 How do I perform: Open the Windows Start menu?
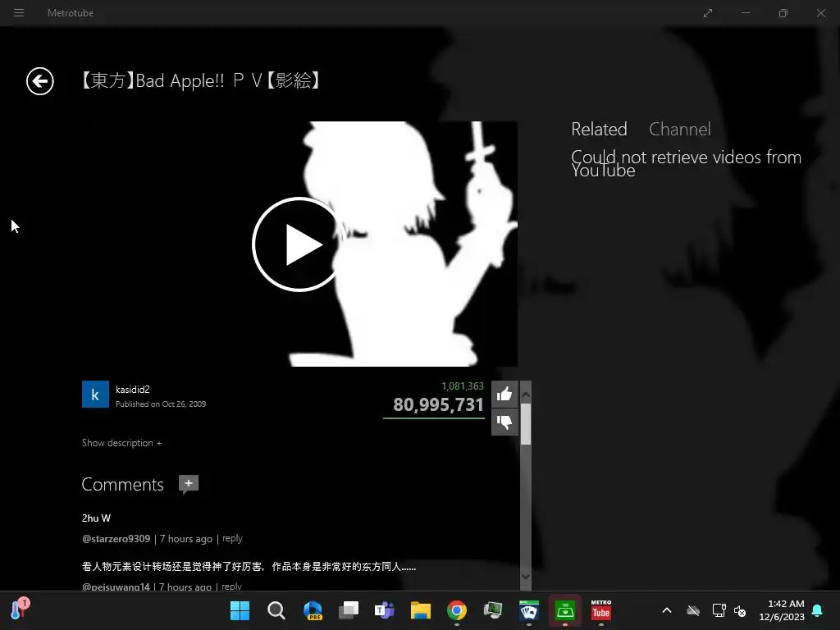coord(240,610)
